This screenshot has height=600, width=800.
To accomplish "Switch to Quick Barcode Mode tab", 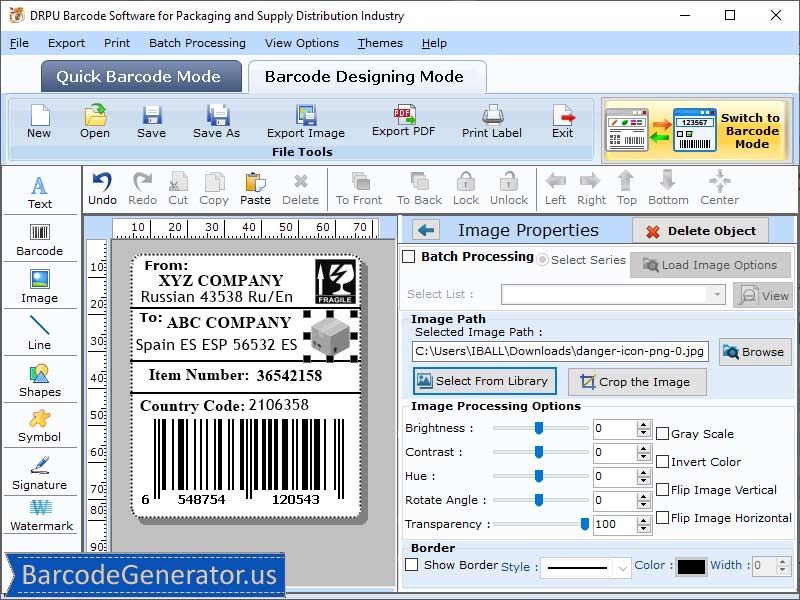I will point(140,76).
